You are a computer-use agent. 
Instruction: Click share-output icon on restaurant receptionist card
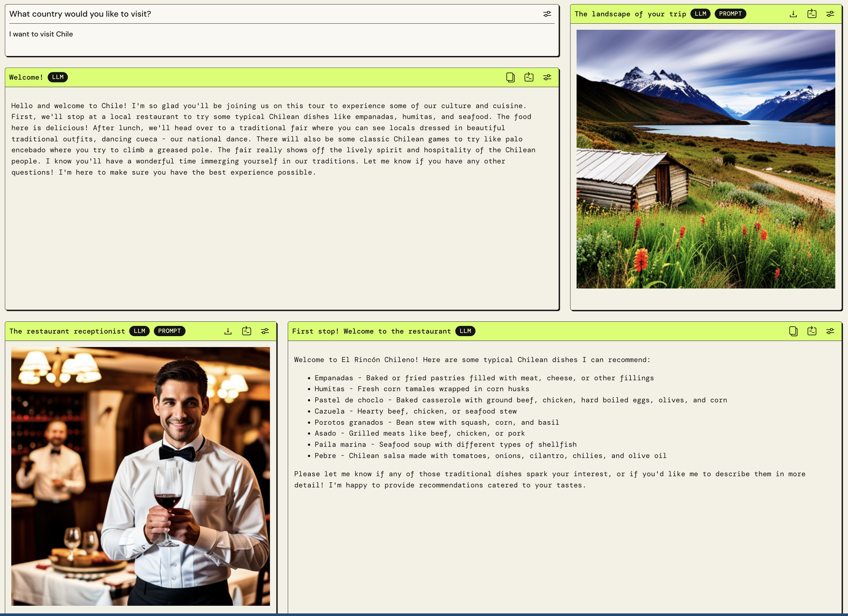pyautogui.click(x=247, y=331)
